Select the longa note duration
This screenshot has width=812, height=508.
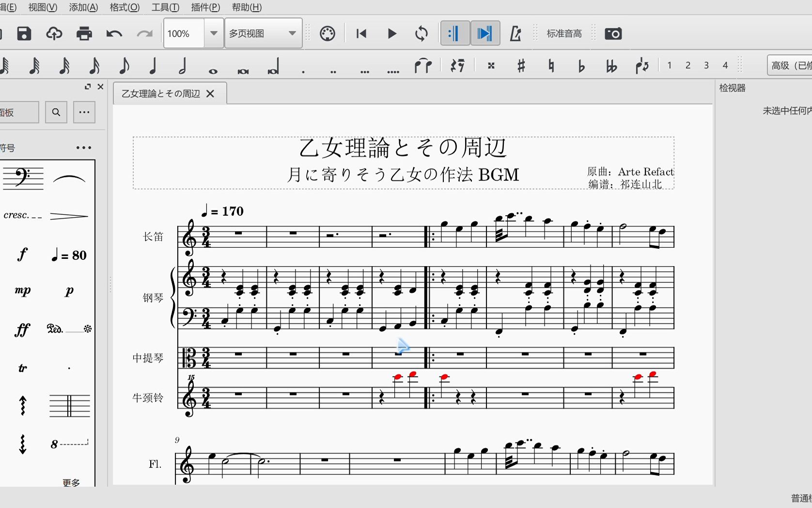[273, 67]
